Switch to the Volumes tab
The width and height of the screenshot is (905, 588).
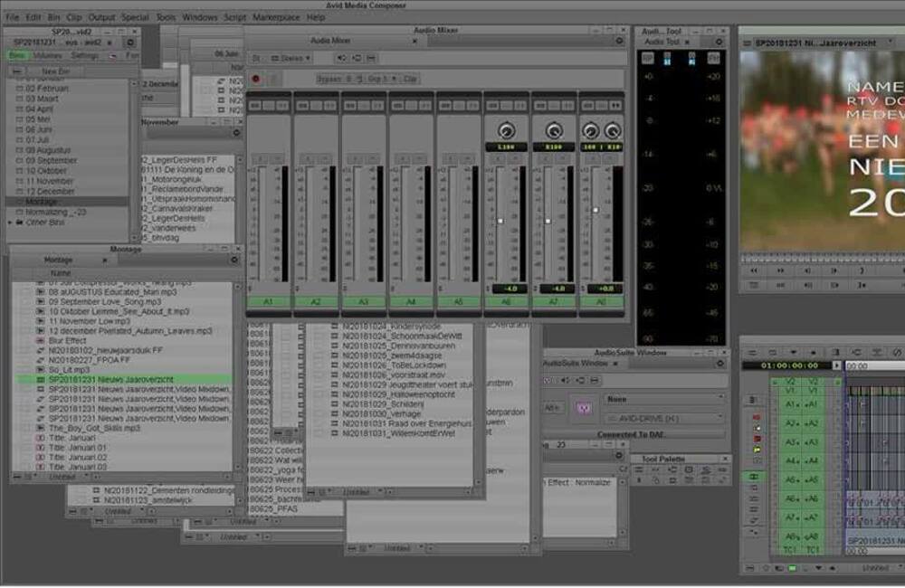47,55
